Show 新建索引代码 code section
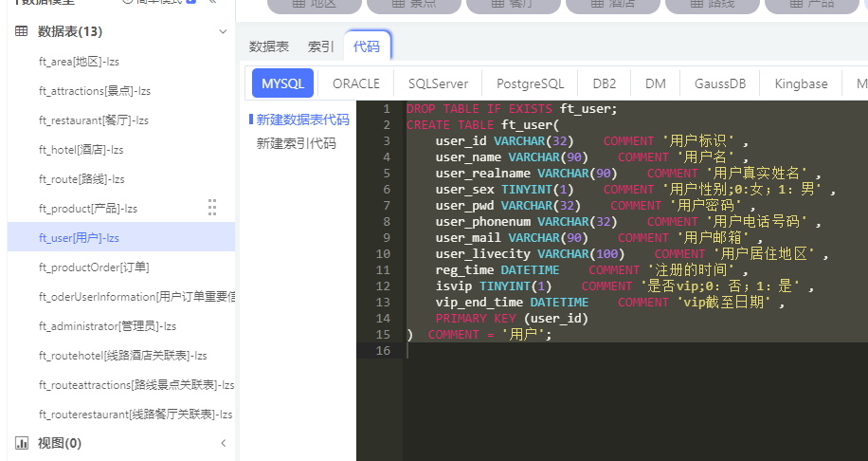 click(296, 143)
